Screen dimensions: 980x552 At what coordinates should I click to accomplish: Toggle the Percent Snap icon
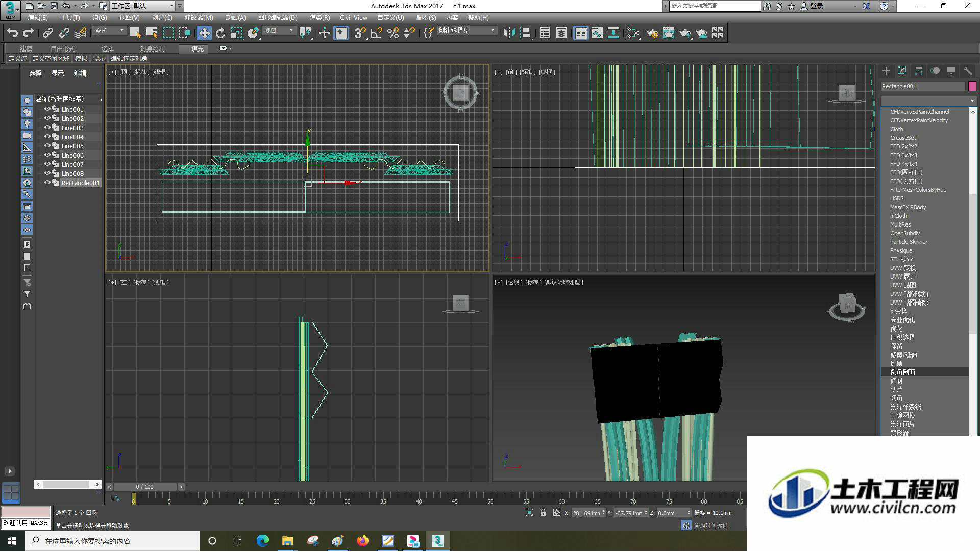393,33
